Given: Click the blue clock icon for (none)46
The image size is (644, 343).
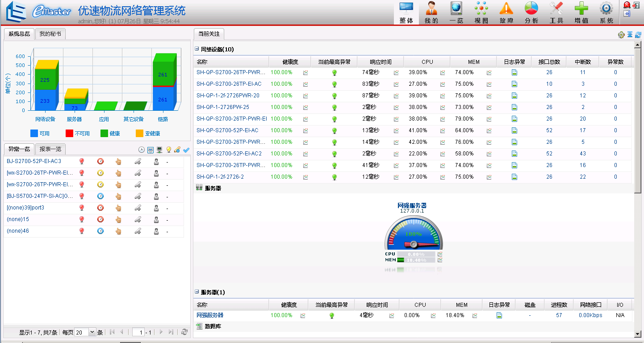Looking at the screenshot, I should [x=100, y=231].
